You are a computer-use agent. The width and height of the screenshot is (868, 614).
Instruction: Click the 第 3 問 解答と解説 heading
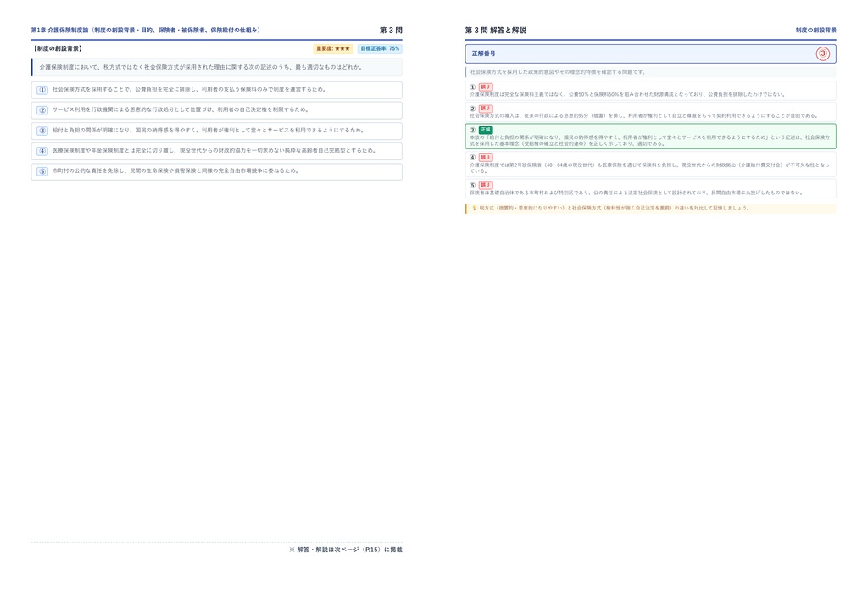coord(495,30)
